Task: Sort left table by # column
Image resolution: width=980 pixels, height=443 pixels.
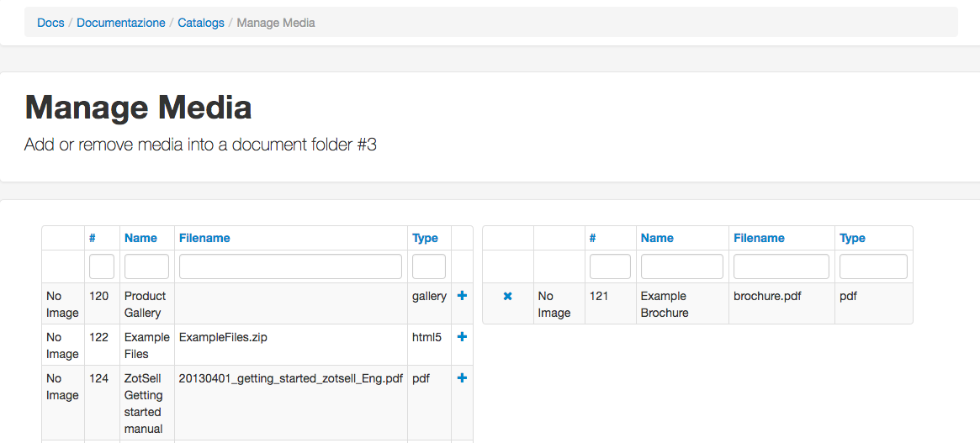Action: (93, 238)
